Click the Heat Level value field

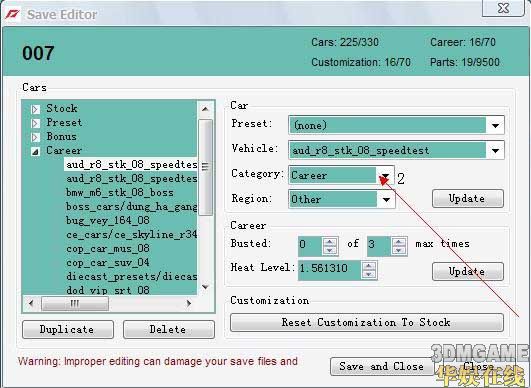[330, 270]
